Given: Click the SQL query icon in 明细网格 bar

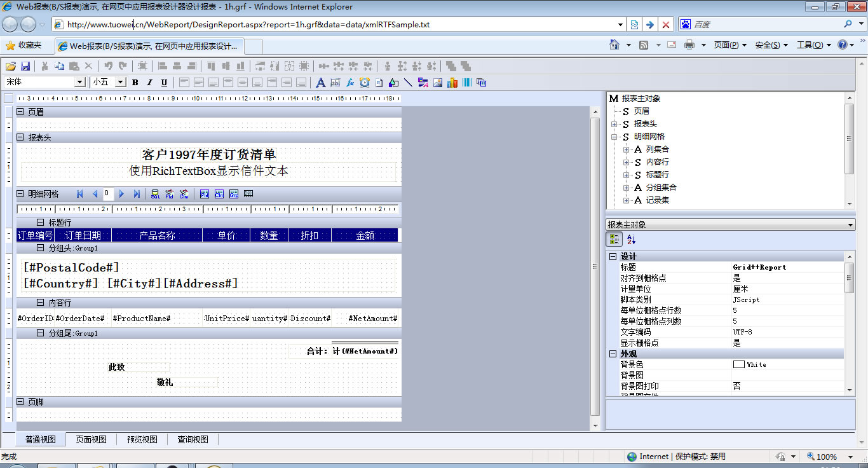Looking at the screenshot, I should [155, 194].
